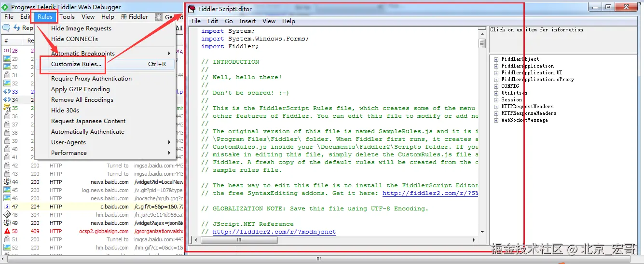The height and width of the screenshot is (264, 644).
Task: Click the image icon of session 46
Action: (x=7, y=198)
